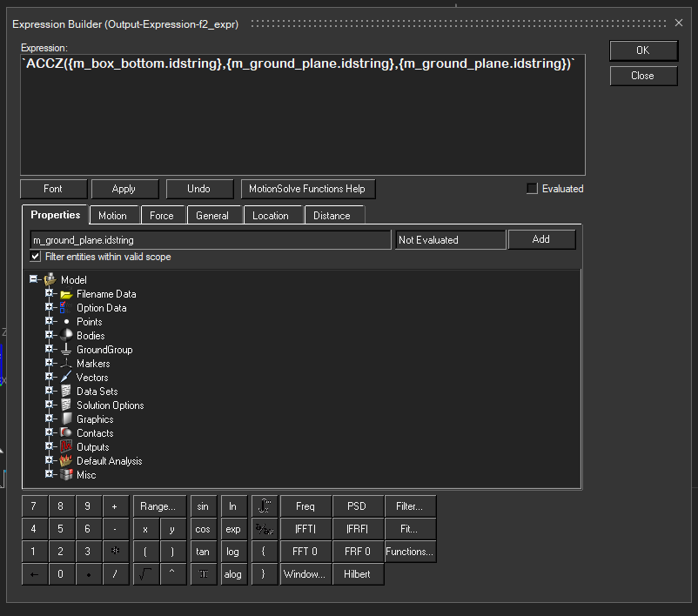Click the Misc cube icon
Screen dimensions: 698x616
66,474
